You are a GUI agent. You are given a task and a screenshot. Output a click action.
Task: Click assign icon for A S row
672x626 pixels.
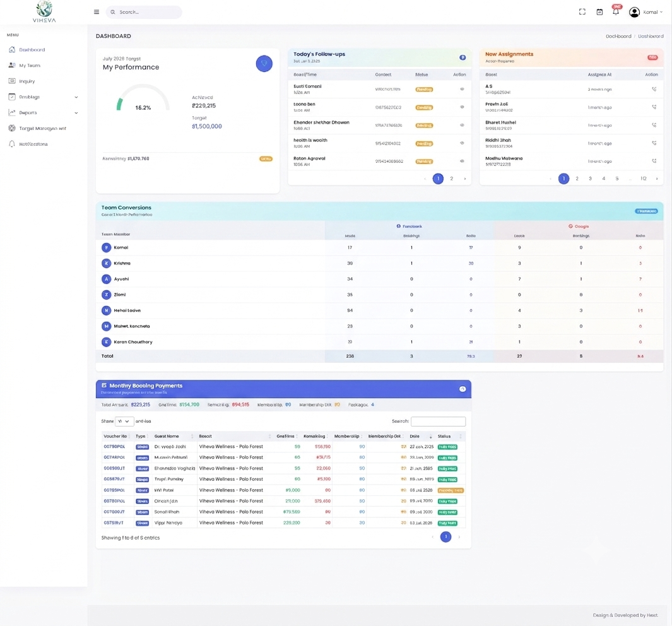(654, 89)
